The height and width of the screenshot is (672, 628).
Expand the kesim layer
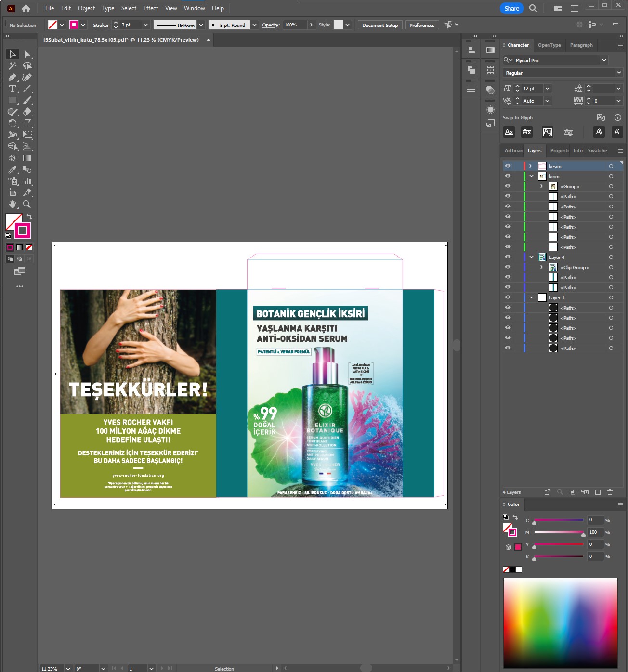point(531,166)
